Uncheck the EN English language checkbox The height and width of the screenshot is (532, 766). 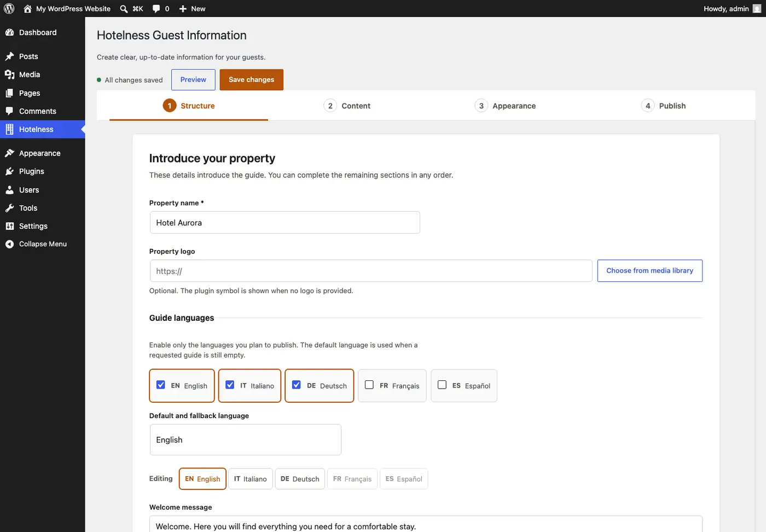click(x=161, y=385)
